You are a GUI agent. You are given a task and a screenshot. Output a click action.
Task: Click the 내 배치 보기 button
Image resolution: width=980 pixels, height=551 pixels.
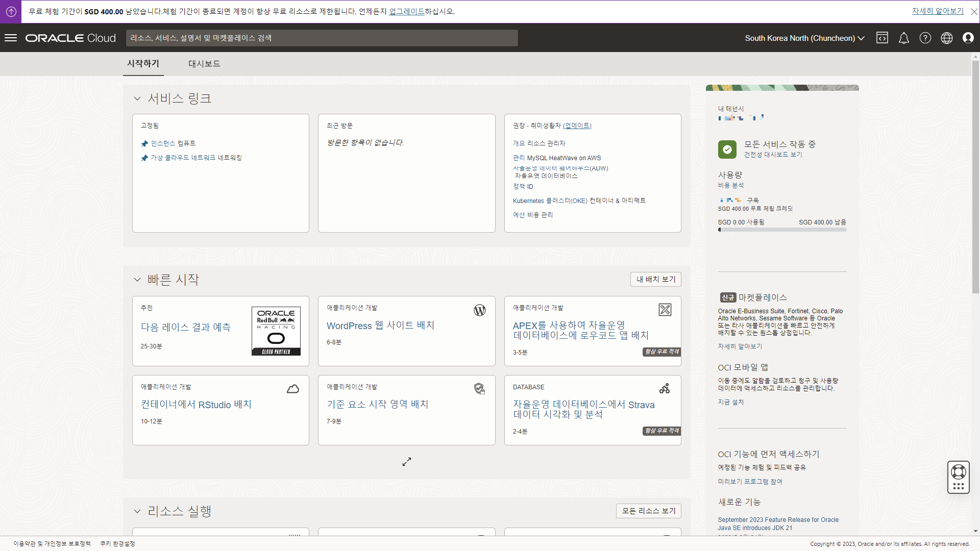coord(655,279)
